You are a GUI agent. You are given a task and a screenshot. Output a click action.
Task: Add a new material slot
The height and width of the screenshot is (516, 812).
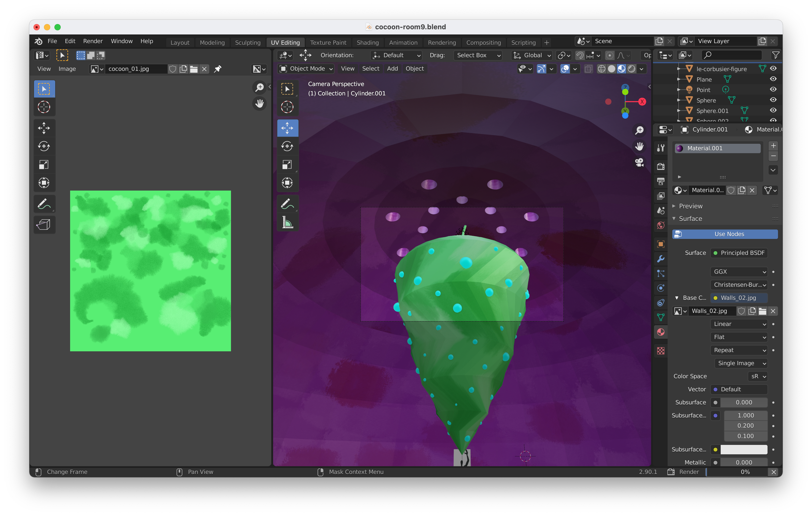pos(773,146)
